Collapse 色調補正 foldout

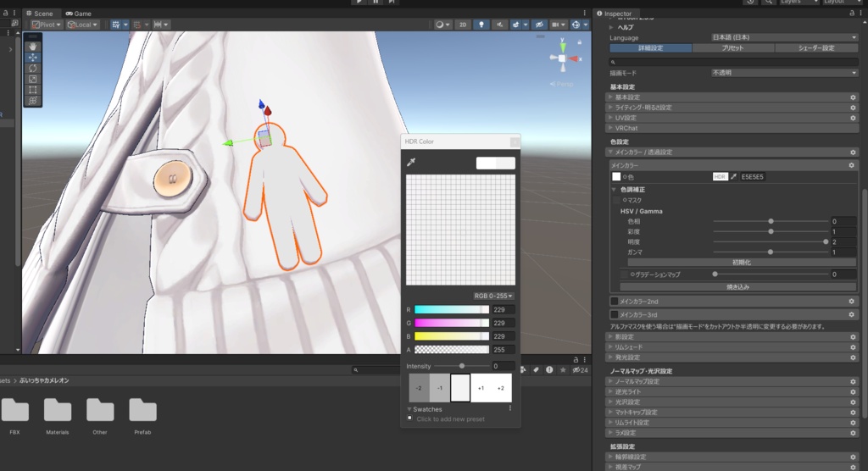[614, 190]
